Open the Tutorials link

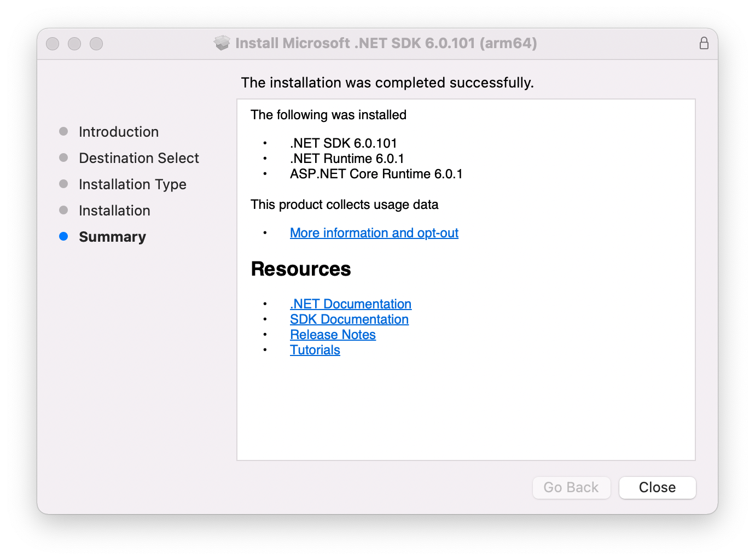click(x=315, y=349)
